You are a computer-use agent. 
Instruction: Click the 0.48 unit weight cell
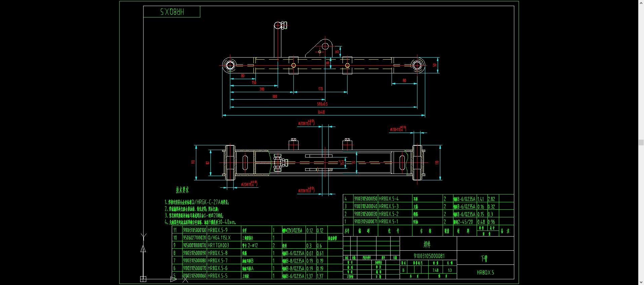pyautogui.click(x=481, y=222)
